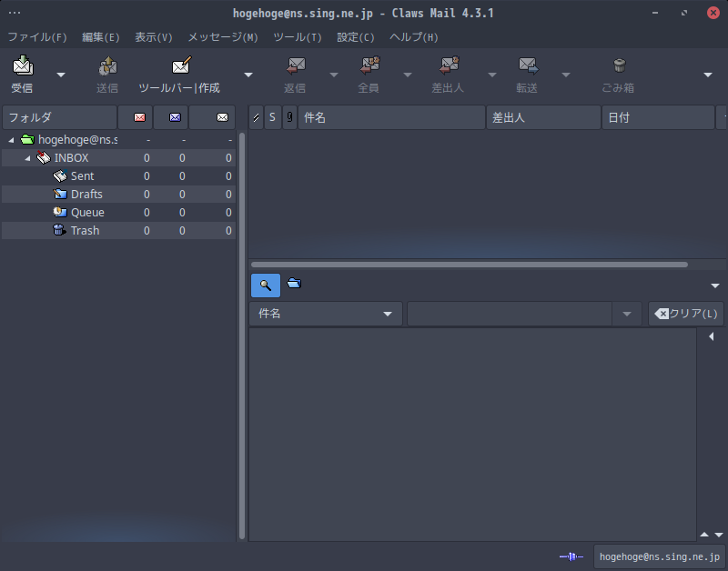Collapse the INBOX folder tree
The image size is (728, 571).
[26, 157]
